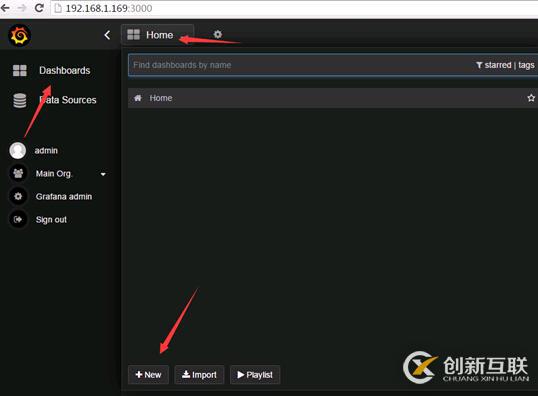Open the Dashboards sidebar menu
This screenshot has width=538, height=396.
point(65,70)
